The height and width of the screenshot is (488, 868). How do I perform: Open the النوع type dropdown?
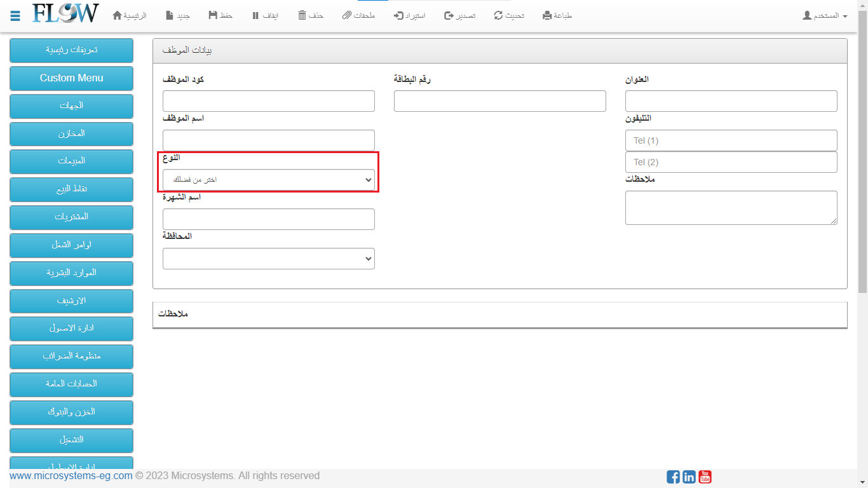(x=268, y=180)
